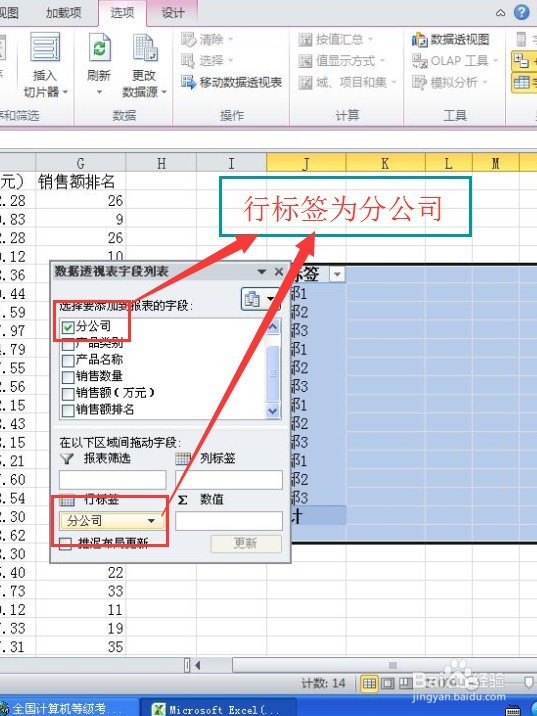
Task: Check the 销售数量 field checkbox
Action: [x=68, y=377]
